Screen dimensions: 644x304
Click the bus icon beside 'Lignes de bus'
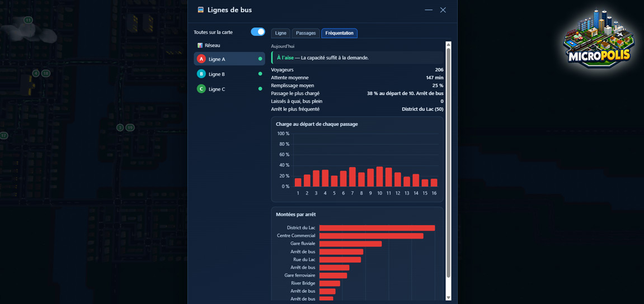pyautogui.click(x=201, y=10)
